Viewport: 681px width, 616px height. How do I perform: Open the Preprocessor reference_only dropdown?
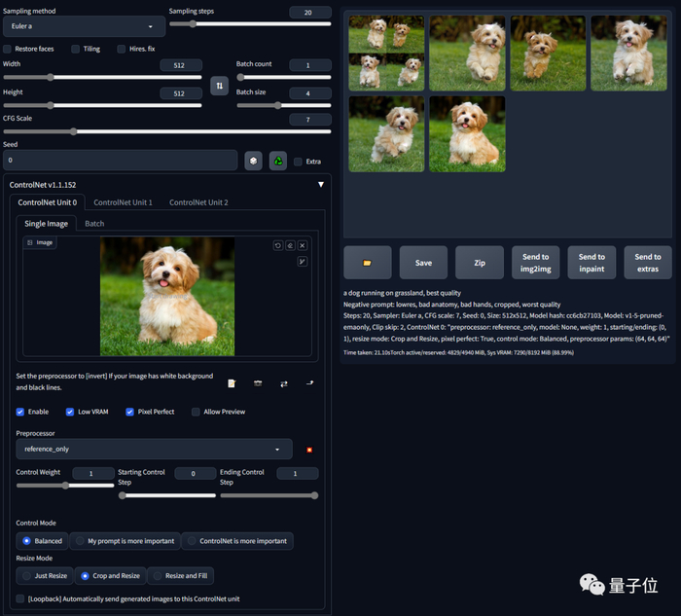click(x=154, y=449)
